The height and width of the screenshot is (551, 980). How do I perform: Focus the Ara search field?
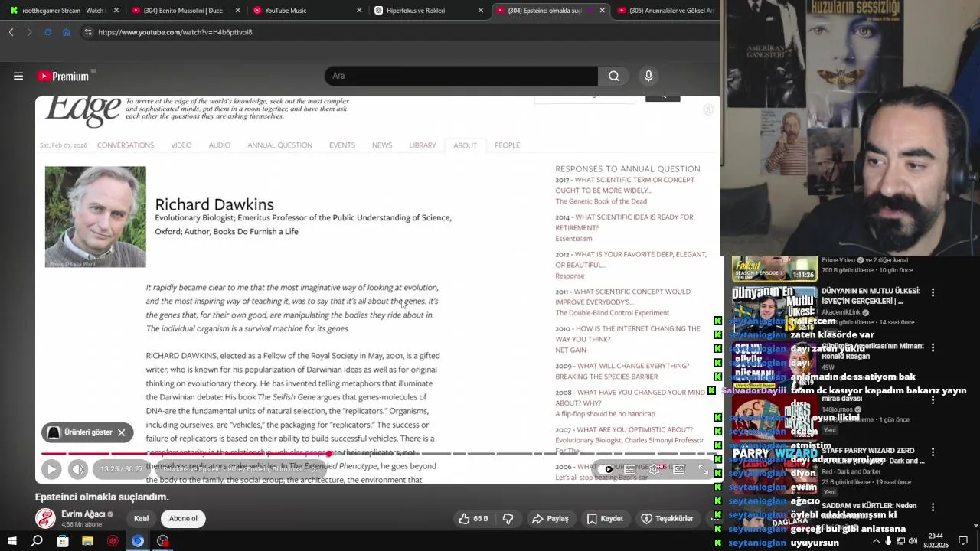462,76
